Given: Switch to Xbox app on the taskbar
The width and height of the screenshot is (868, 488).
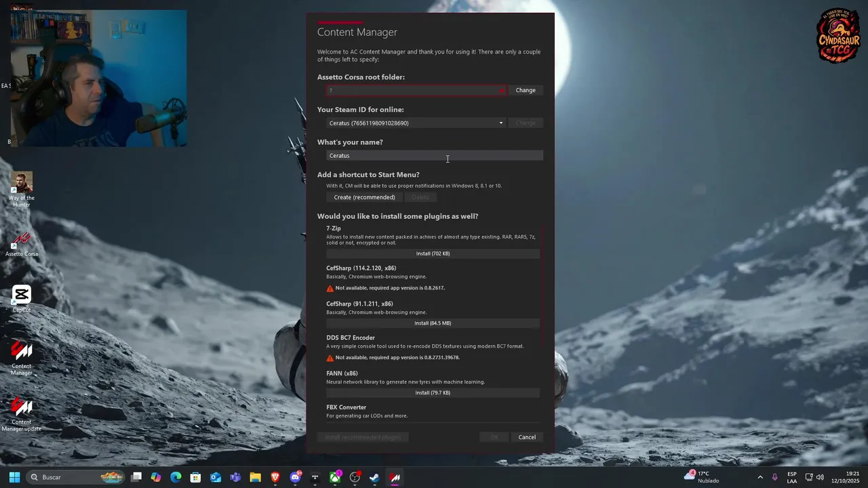Looking at the screenshot, I should [335, 477].
